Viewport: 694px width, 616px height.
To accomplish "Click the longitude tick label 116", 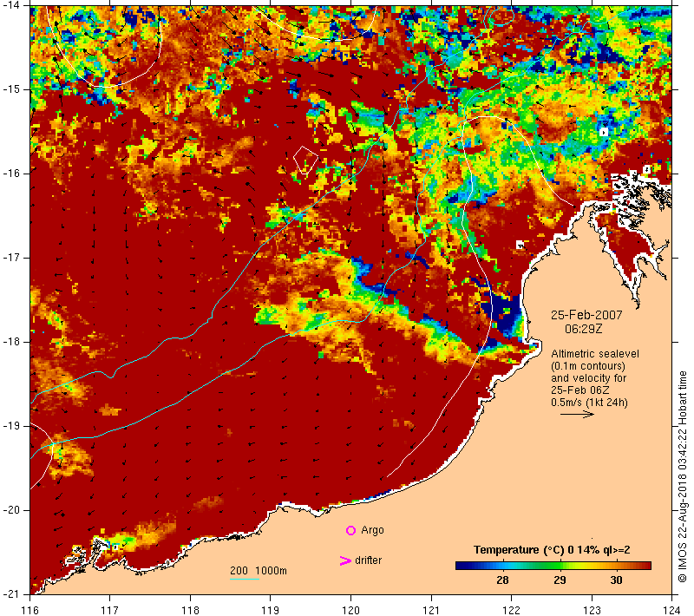I will [x=29, y=610].
